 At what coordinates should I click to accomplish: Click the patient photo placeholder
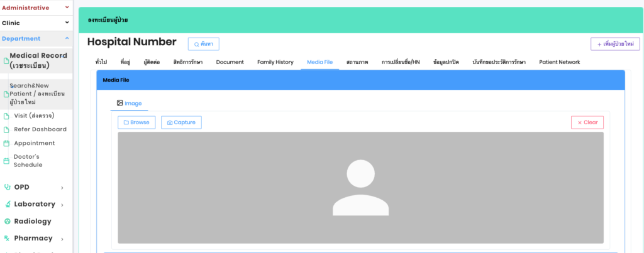(x=360, y=188)
